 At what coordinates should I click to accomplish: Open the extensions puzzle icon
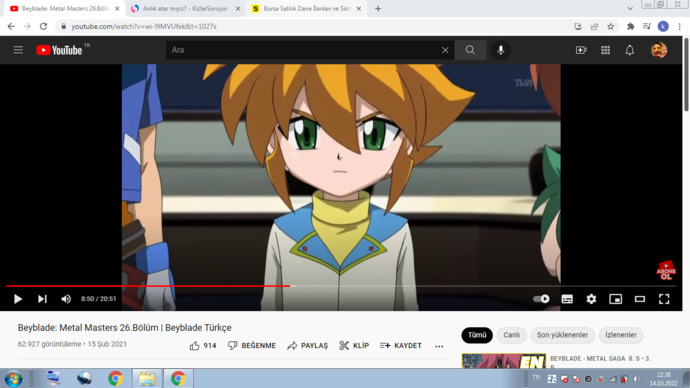630,26
